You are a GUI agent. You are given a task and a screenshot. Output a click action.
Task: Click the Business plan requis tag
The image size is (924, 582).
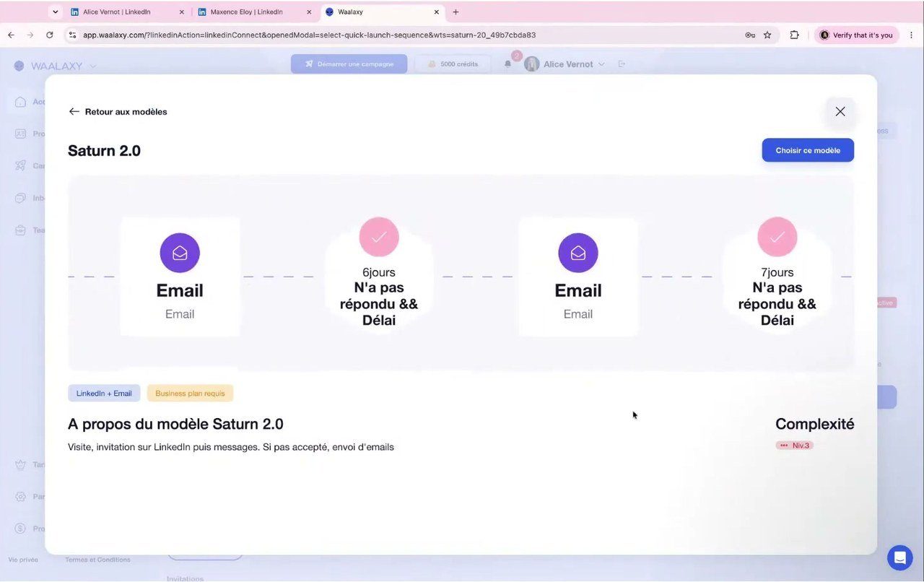(x=190, y=394)
